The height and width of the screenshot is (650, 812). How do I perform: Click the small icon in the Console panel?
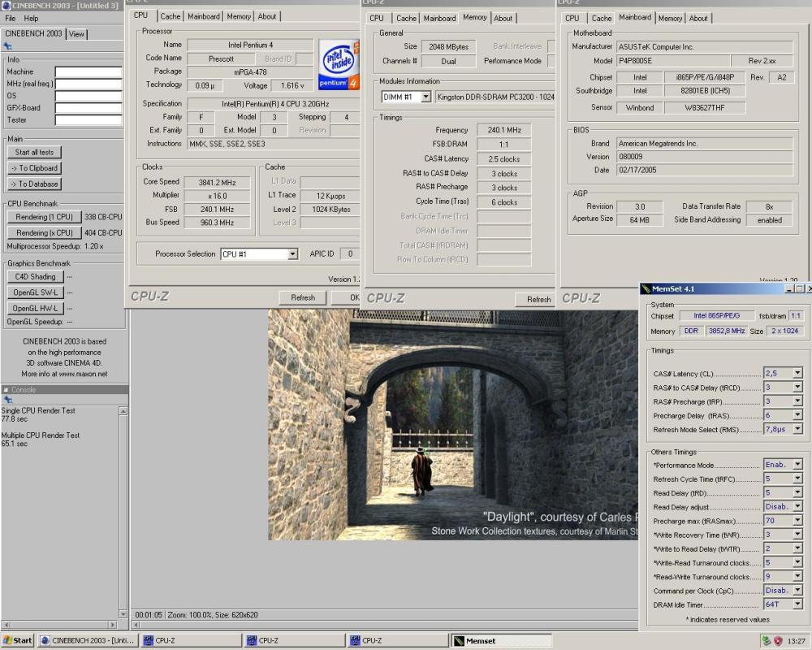[x=8, y=400]
